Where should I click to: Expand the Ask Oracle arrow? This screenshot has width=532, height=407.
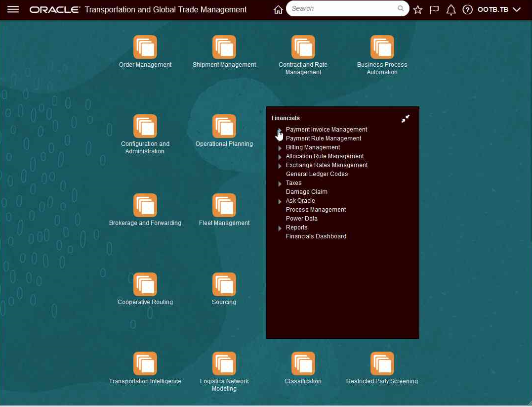[280, 201]
